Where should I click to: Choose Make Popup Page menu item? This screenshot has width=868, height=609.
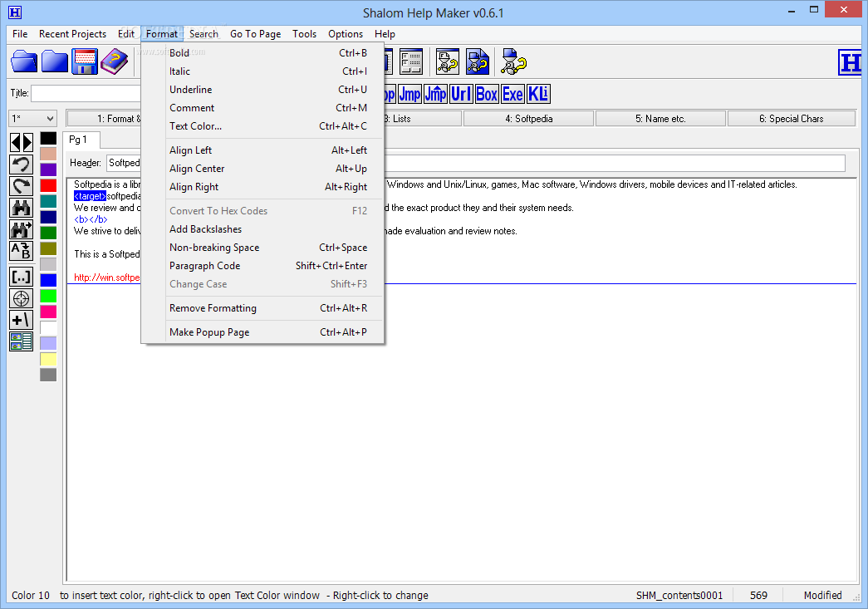[x=263, y=332]
